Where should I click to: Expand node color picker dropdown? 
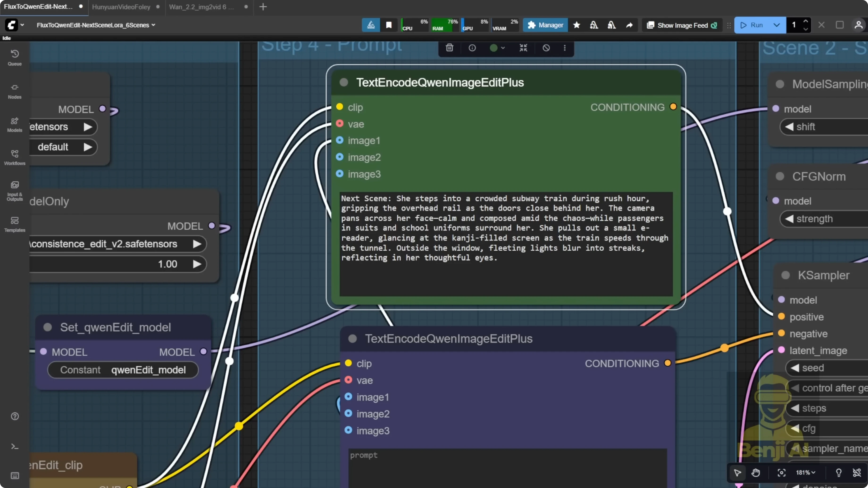(x=497, y=48)
